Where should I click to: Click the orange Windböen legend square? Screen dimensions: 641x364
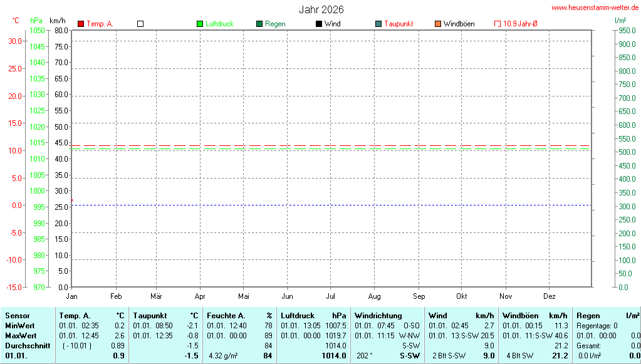point(438,24)
